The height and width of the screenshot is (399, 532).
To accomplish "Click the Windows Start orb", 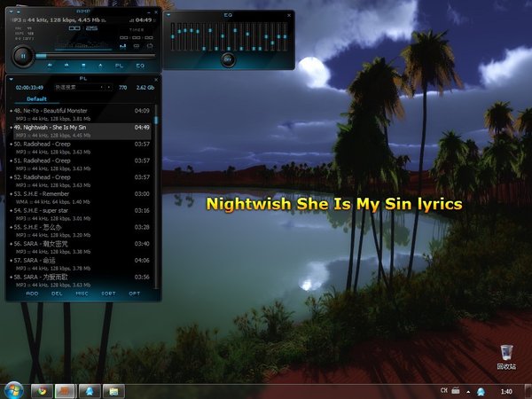I will point(13,390).
